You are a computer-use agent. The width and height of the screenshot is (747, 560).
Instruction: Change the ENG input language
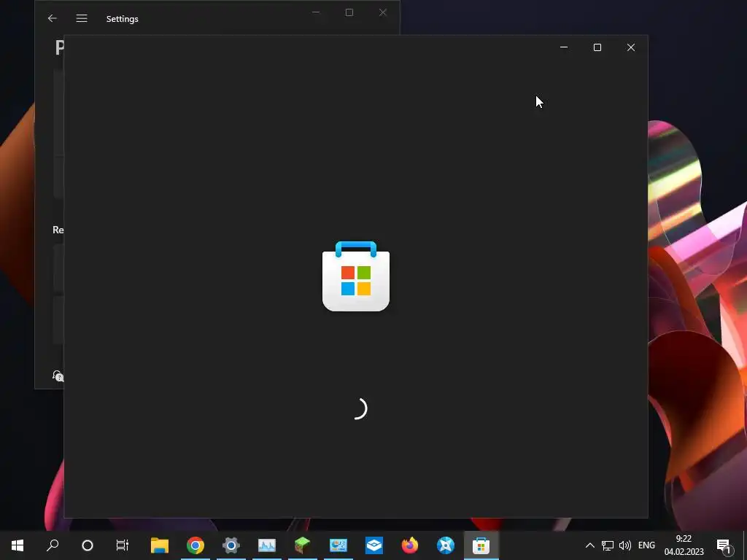tap(646, 545)
